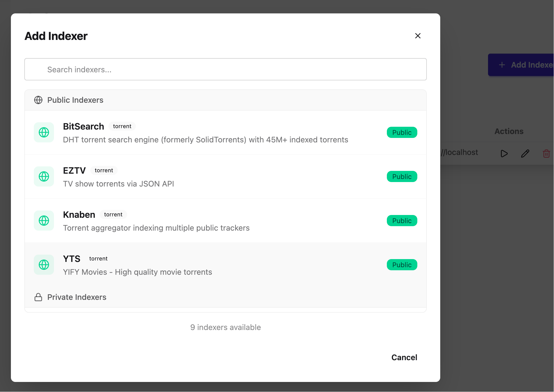Click the Knaben globe icon
Viewport: 554px width, 392px height.
pos(44,221)
